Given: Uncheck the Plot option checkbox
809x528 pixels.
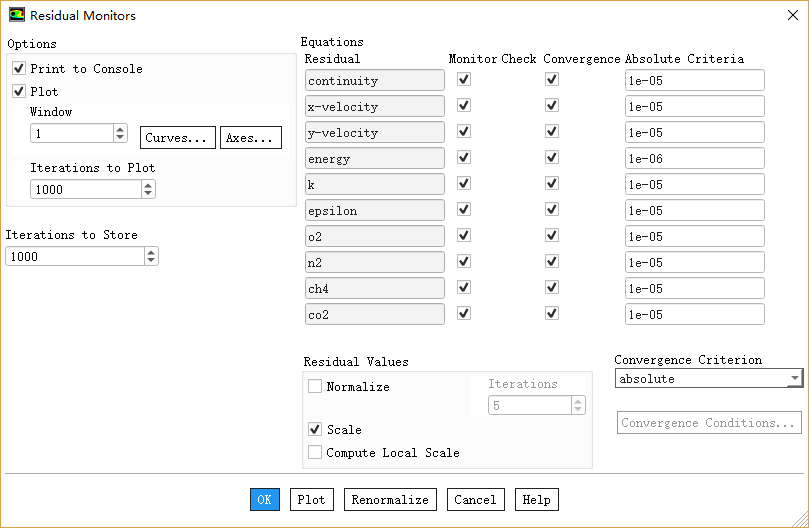Looking at the screenshot, I should coord(19,91).
